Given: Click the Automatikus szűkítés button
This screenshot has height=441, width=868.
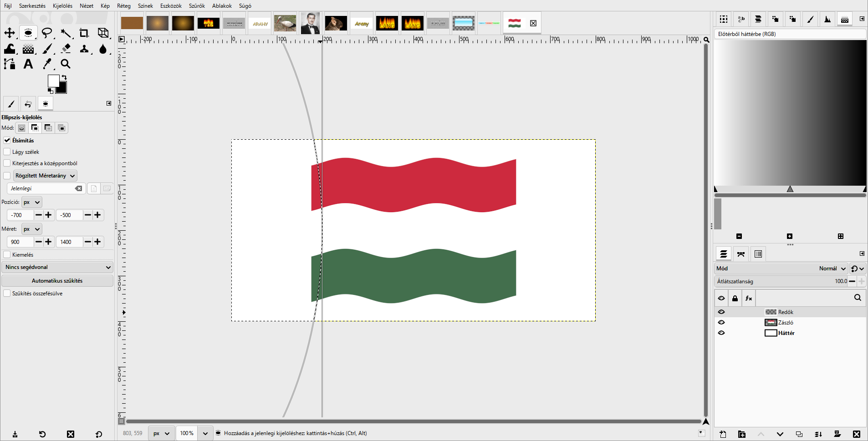Looking at the screenshot, I should (x=57, y=281).
